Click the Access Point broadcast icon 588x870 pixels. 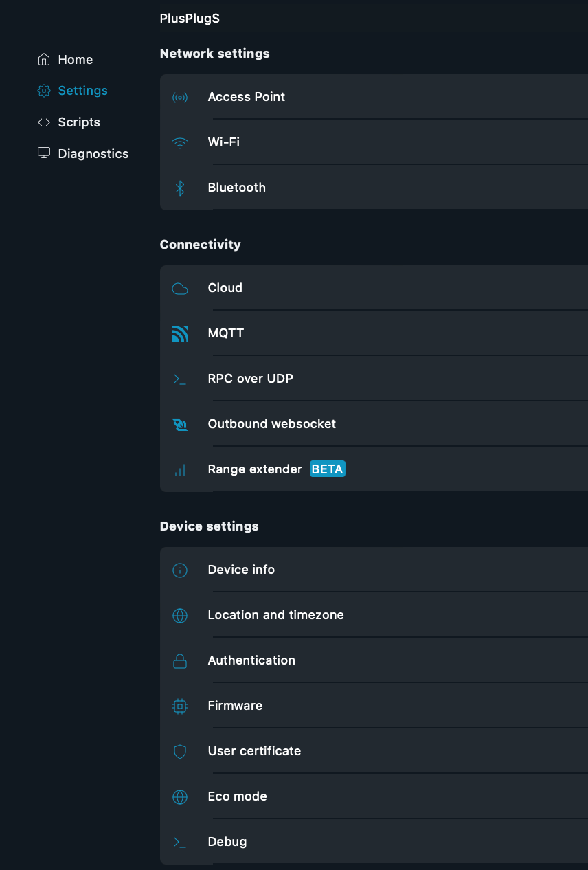tap(180, 98)
